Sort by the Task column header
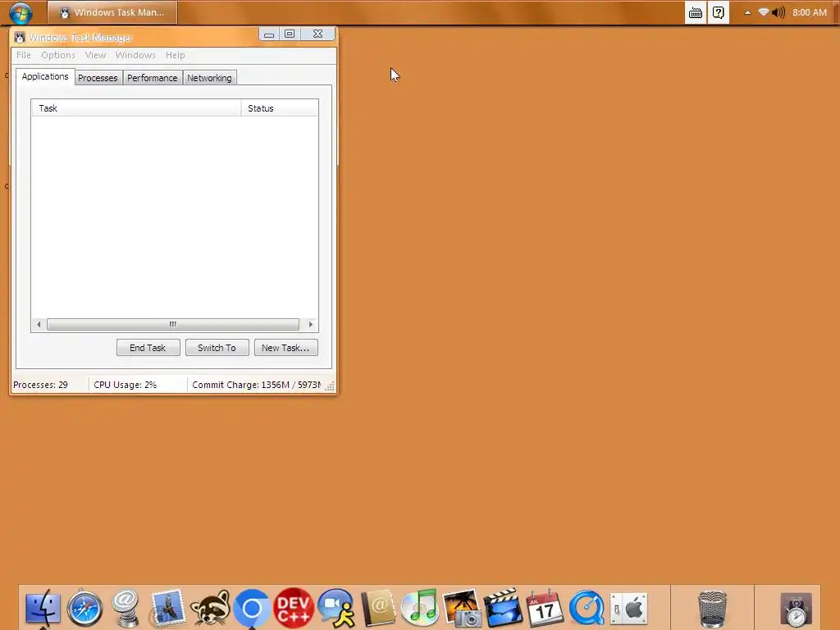 pyautogui.click(x=136, y=108)
